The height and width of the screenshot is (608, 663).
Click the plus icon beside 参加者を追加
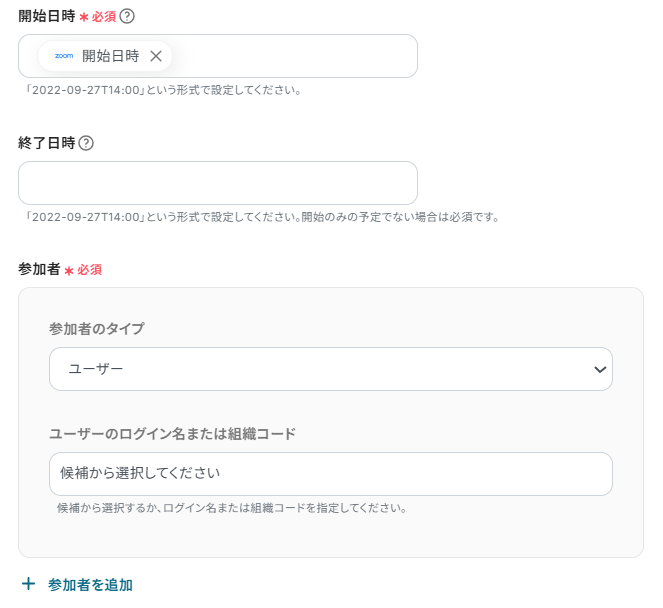tap(28, 584)
